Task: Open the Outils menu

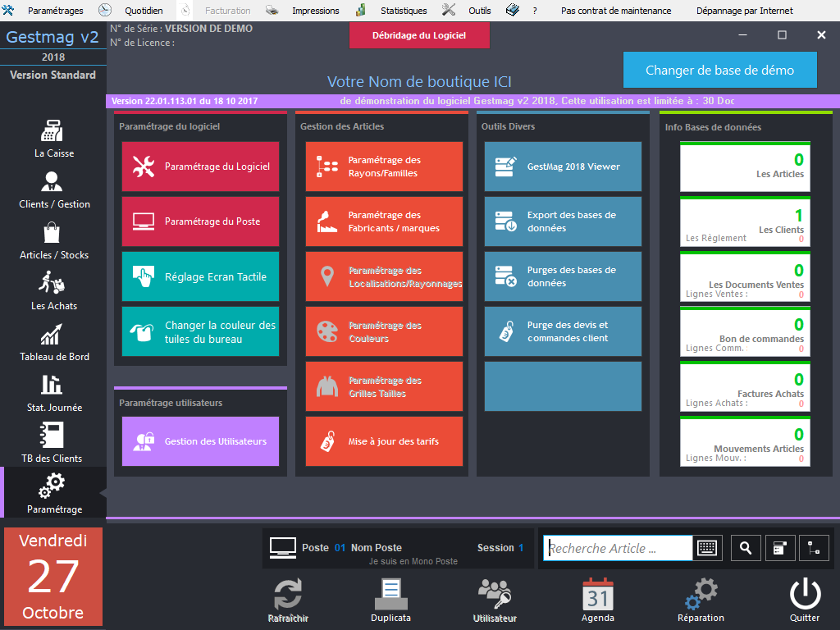Action: coord(479,11)
